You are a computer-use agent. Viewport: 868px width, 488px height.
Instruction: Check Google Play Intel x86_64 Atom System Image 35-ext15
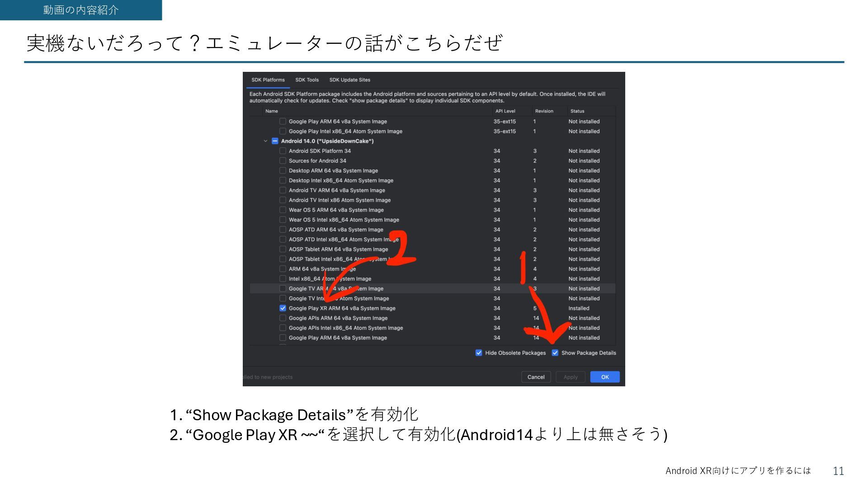coord(283,131)
